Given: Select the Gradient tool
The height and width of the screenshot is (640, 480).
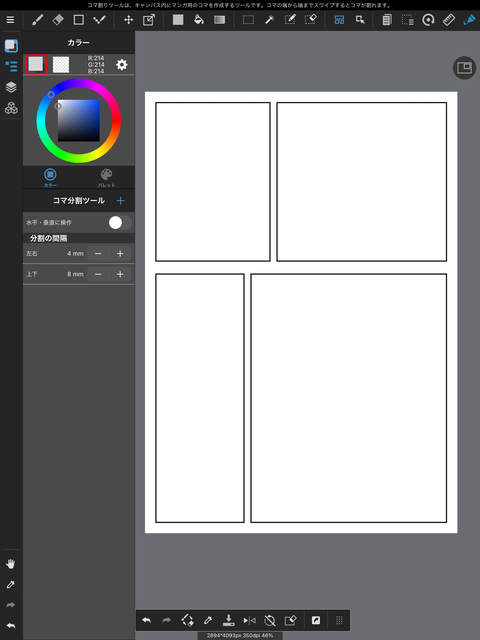Looking at the screenshot, I should (220, 20).
